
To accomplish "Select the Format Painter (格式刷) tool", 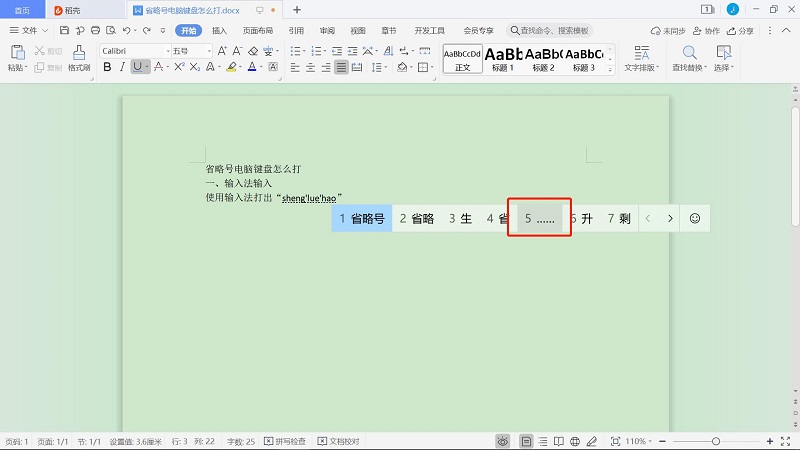I will pos(79,57).
